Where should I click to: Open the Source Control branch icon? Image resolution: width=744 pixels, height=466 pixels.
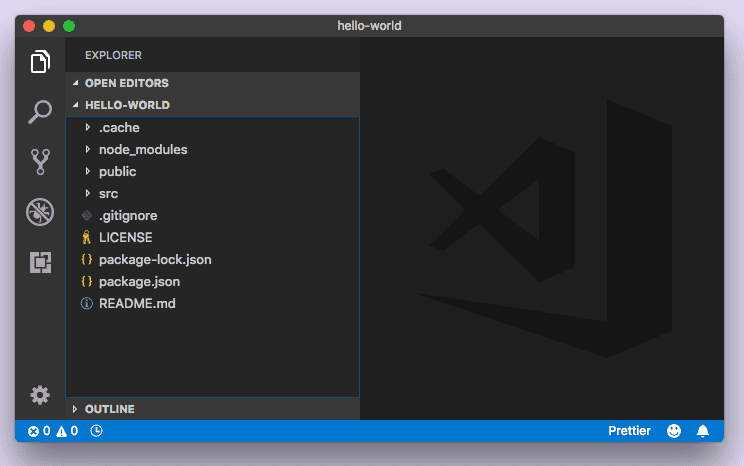(x=40, y=162)
